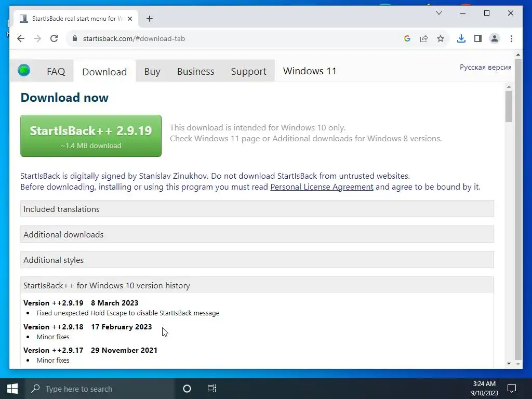Image resolution: width=532 pixels, height=399 pixels.
Task: Click inner scrollbar thumb
Action: tap(509, 106)
